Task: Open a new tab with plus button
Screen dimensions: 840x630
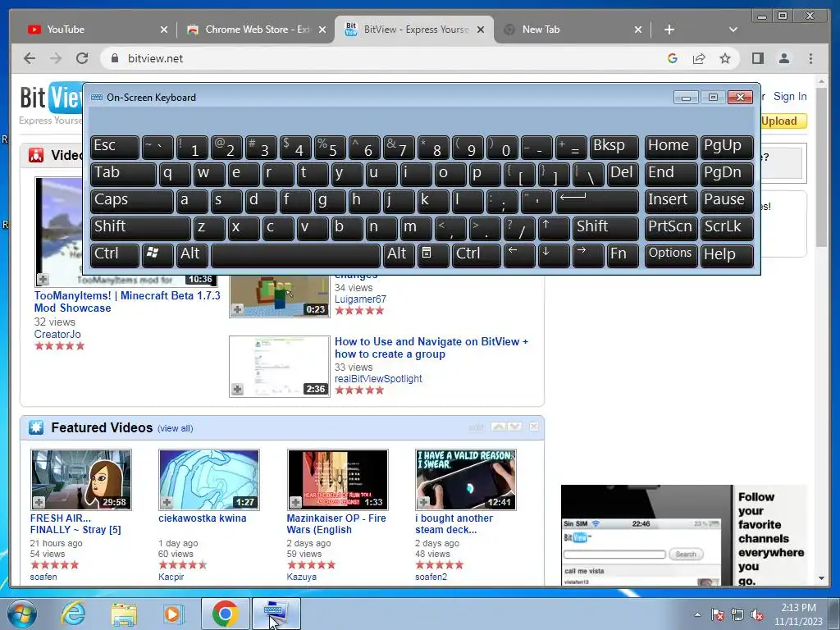Action: click(669, 30)
